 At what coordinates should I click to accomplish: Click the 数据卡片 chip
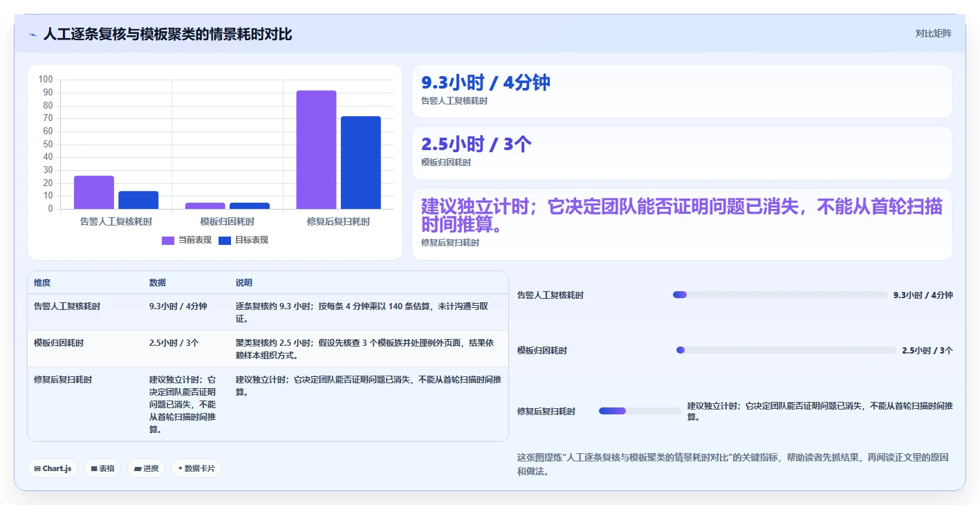click(x=196, y=468)
